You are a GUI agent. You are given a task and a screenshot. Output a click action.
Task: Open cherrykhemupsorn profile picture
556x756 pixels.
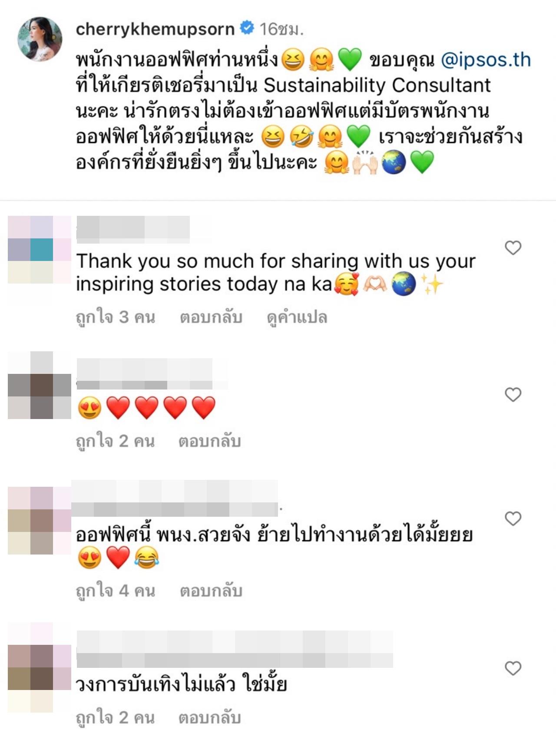point(40,39)
